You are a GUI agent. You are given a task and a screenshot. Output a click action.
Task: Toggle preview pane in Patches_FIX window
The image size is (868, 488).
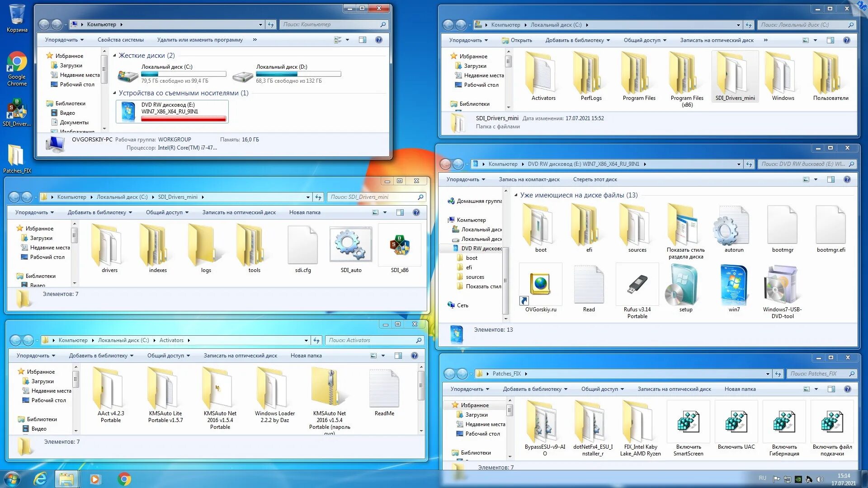[x=831, y=389]
